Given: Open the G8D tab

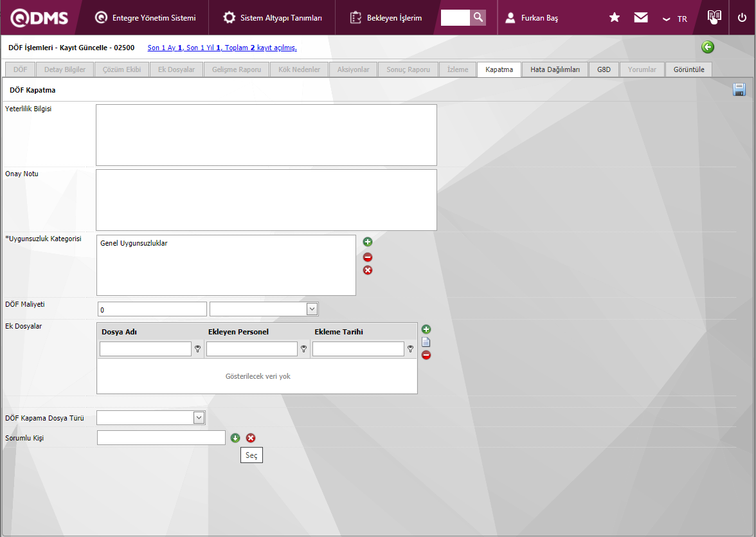Looking at the screenshot, I should pyautogui.click(x=604, y=69).
